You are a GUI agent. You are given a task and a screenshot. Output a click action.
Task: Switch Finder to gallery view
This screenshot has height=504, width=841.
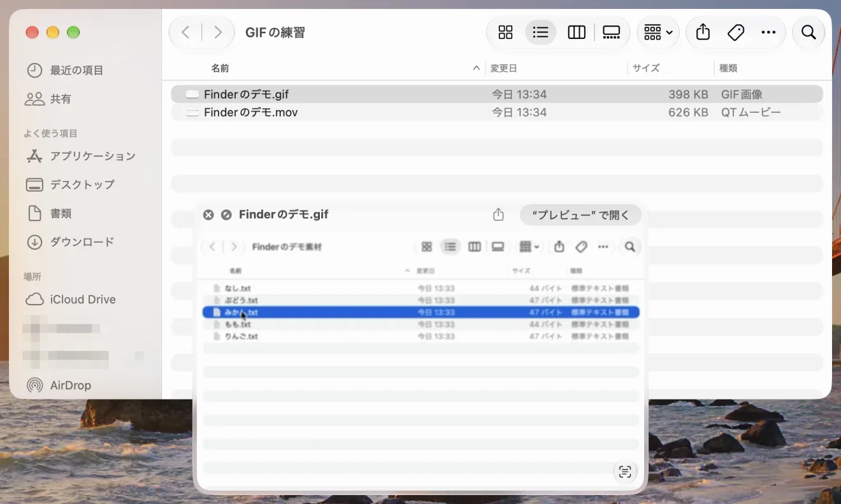[612, 32]
